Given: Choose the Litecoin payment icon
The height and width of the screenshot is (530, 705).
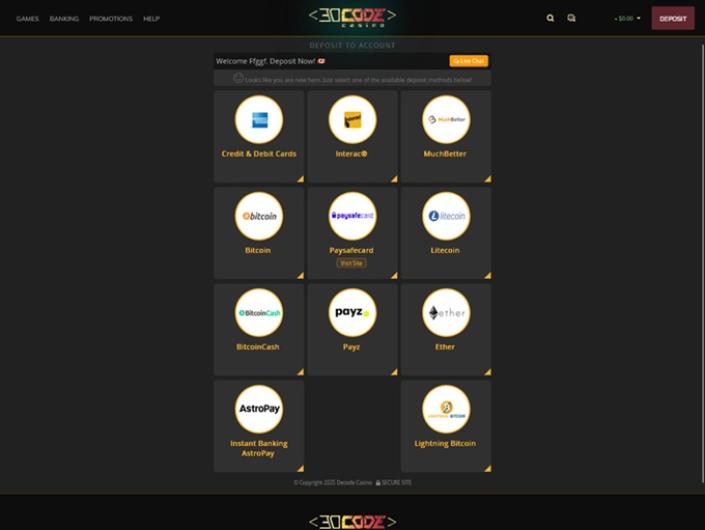Looking at the screenshot, I should [x=446, y=216].
